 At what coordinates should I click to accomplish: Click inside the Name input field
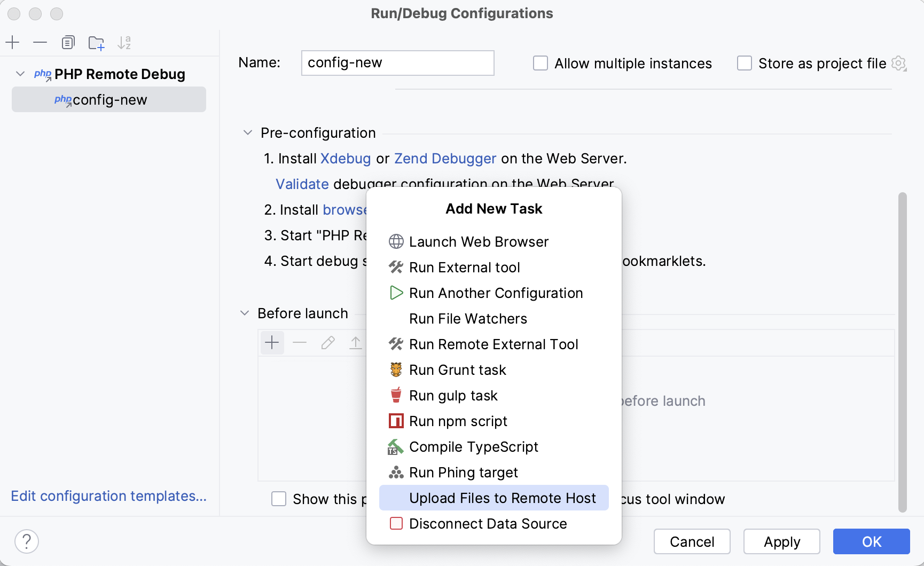pyautogui.click(x=397, y=62)
